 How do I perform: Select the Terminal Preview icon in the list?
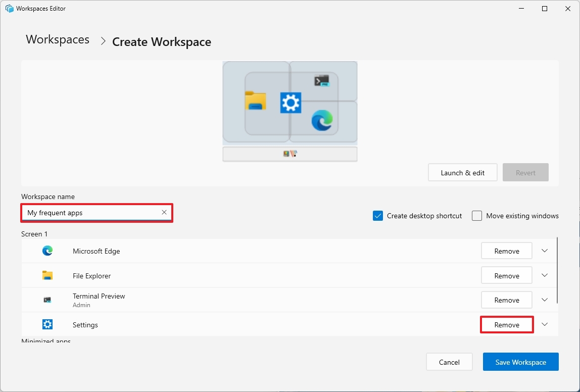coord(47,300)
